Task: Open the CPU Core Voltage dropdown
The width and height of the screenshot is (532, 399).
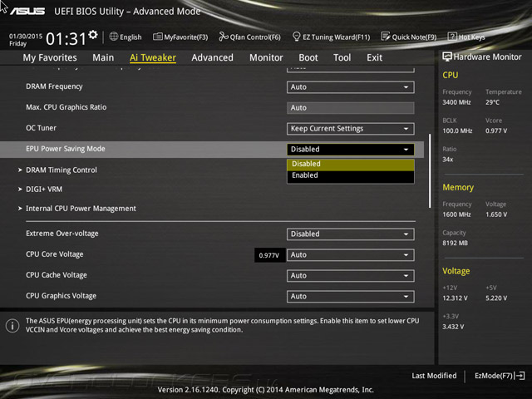Action: point(350,255)
